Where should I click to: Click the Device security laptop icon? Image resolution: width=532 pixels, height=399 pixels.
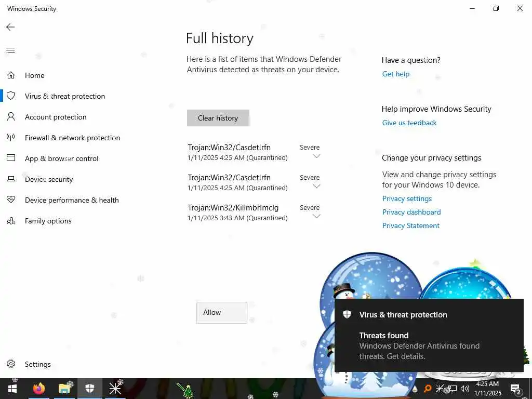point(11,179)
